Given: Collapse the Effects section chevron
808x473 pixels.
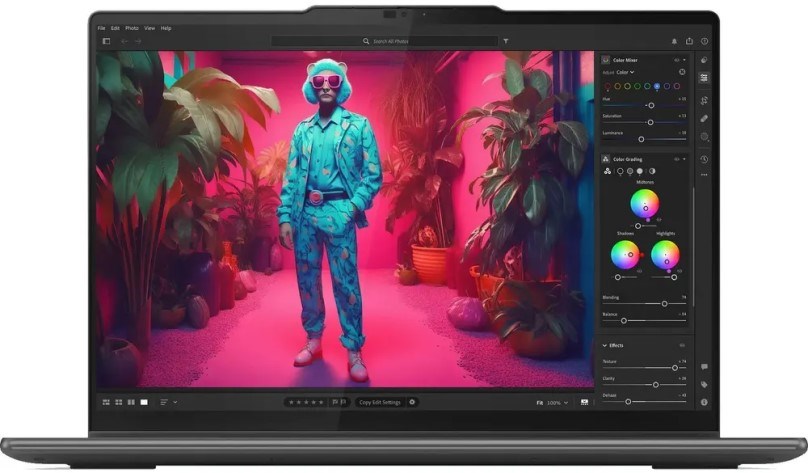Looking at the screenshot, I should 604,345.
